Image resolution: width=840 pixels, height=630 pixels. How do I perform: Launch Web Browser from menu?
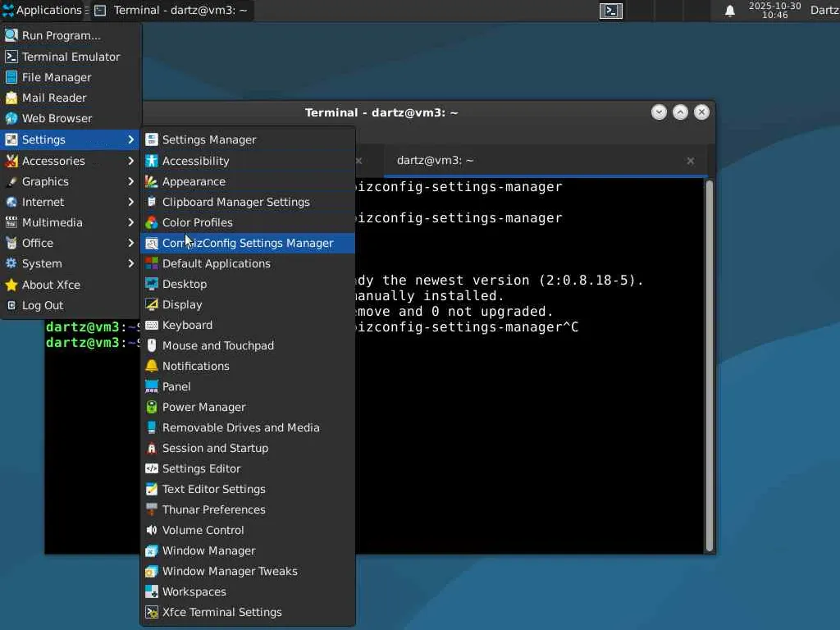[71, 118]
